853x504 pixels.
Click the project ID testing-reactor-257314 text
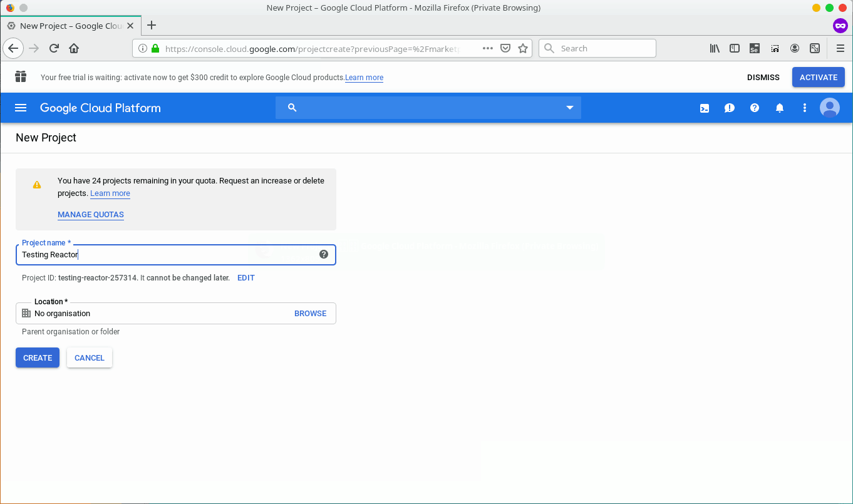point(98,278)
